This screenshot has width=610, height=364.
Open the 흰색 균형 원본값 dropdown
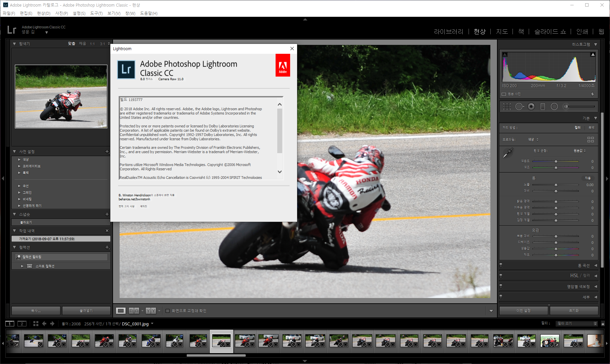580,151
